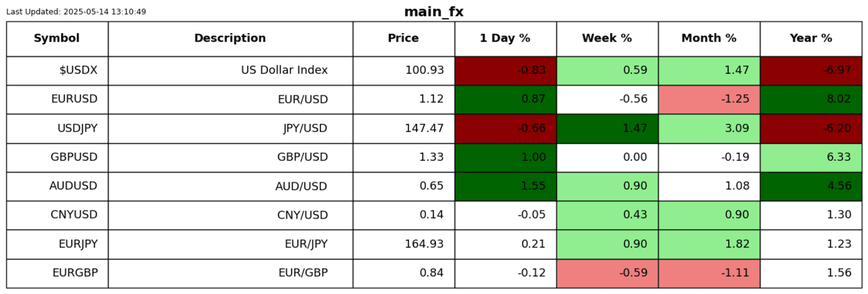This screenshot has height=294, width=868.
Task: Select the Week % column header
Action: (x=607, y=38)
